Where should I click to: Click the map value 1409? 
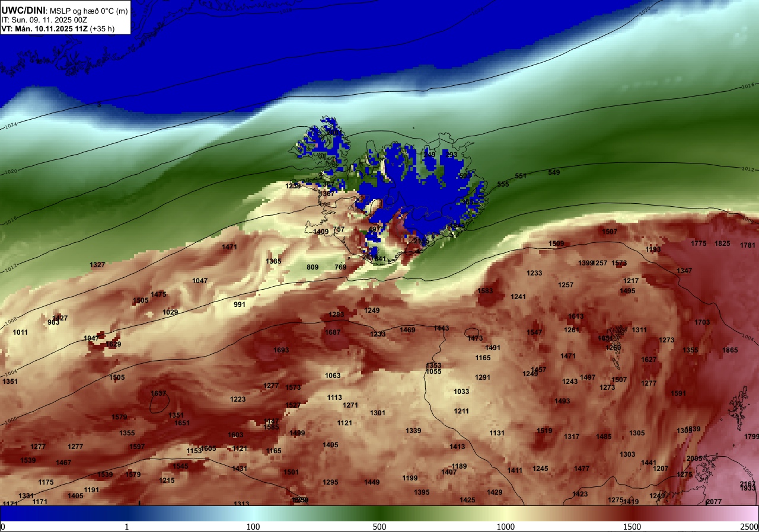[x=321, y=232]
